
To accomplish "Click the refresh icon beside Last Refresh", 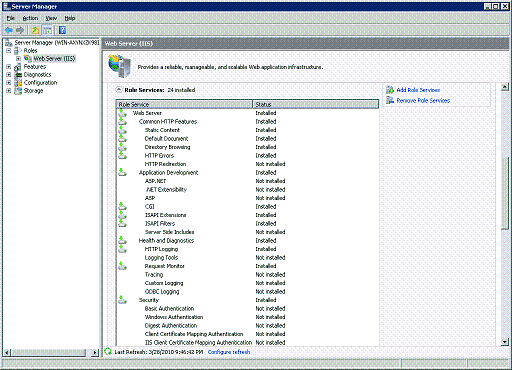I will point(108,351).
